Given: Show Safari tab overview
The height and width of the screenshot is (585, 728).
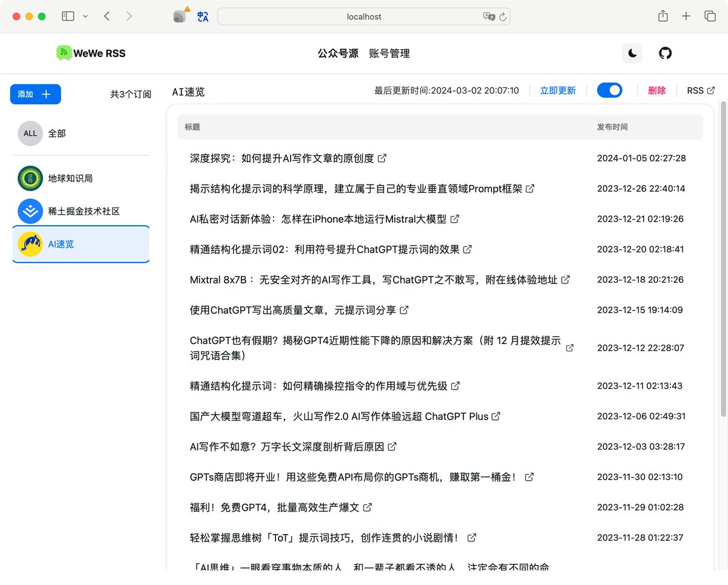Looking at the screenshot, I should coord(710,16).
